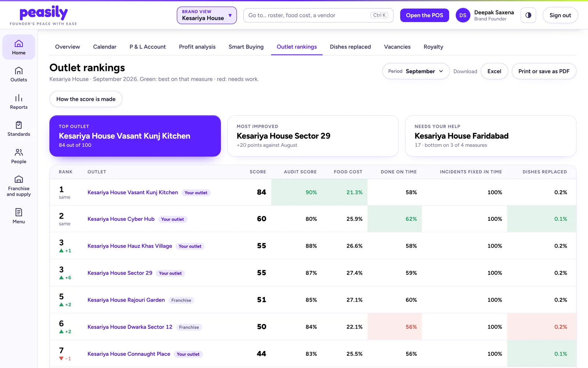
Task: Open Kesariya House Hauz Khas Village link
Action: tap(130, 246)
